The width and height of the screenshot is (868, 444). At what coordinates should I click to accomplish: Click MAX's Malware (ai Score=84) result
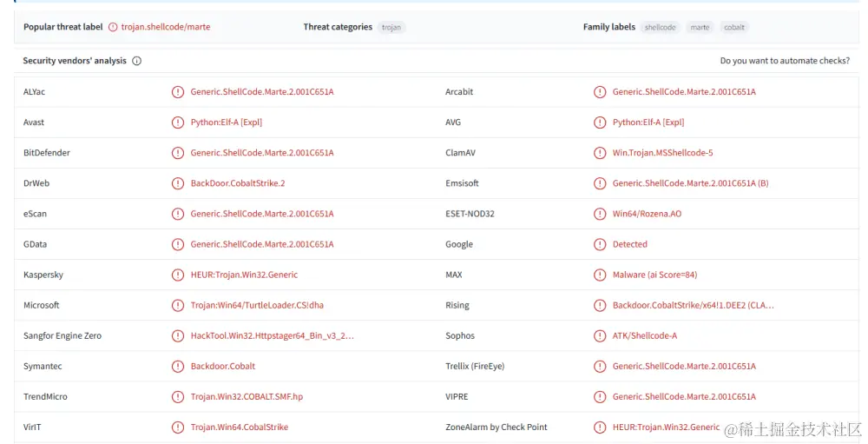tap(654, 275)
